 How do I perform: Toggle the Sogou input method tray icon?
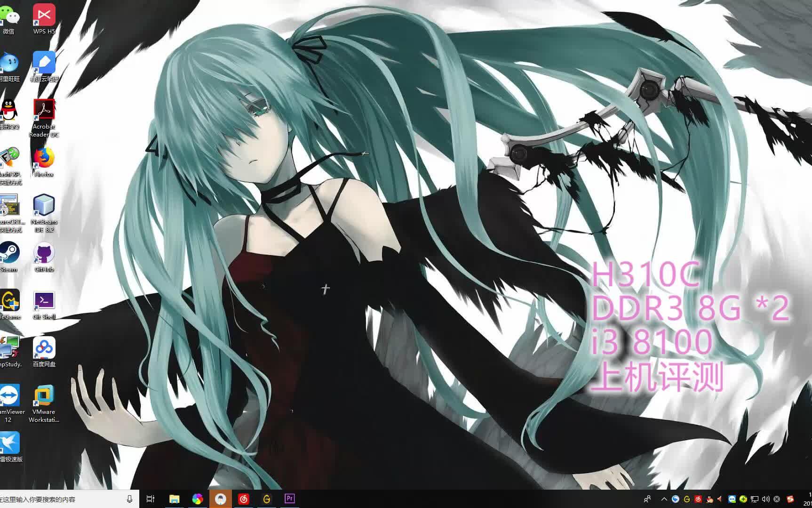coord(790,499)
